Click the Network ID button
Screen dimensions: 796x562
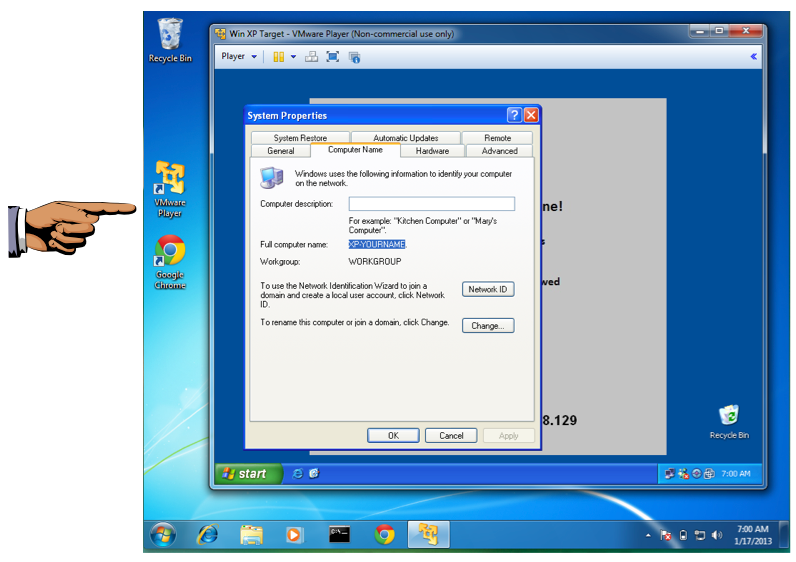(488, 289)
